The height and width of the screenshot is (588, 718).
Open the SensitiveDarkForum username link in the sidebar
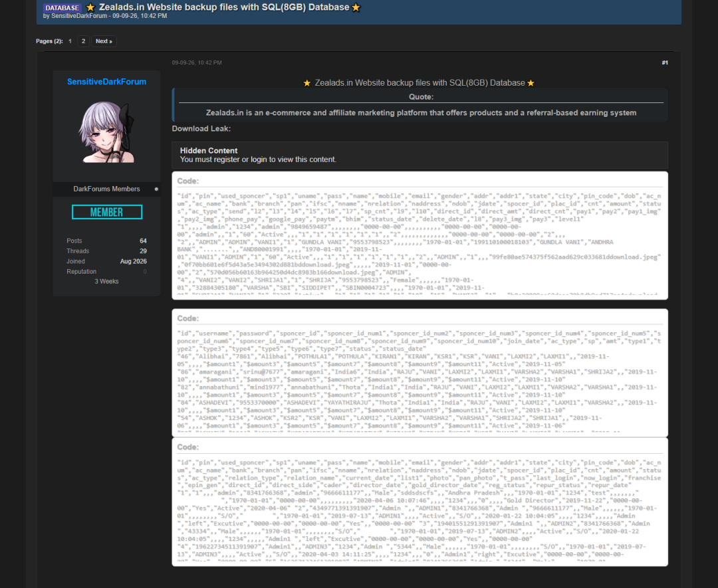[x=106, y=82]
